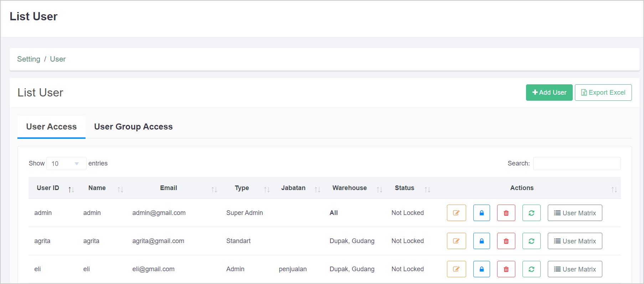Sort table by User ID column

tap(48, 188)
